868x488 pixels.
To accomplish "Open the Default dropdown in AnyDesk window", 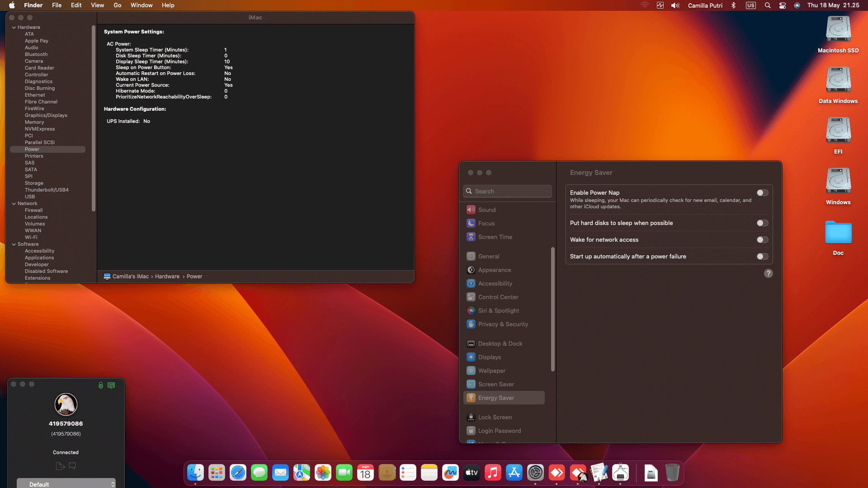I will point(66,484).
